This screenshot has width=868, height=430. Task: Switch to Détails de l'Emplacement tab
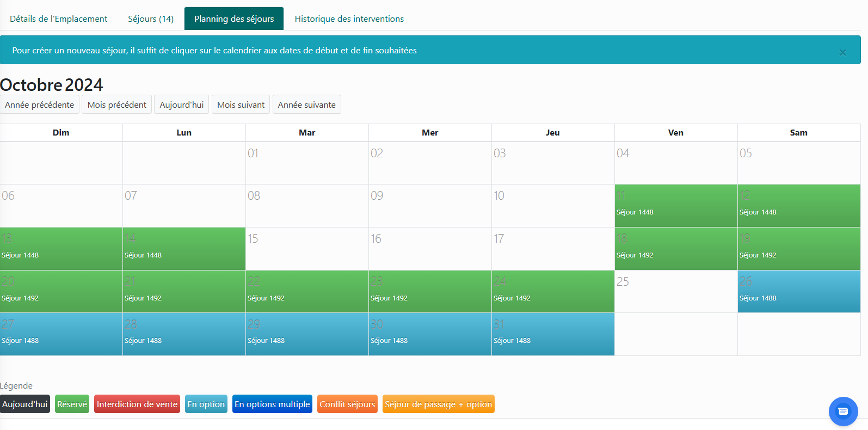click(59, 19)
